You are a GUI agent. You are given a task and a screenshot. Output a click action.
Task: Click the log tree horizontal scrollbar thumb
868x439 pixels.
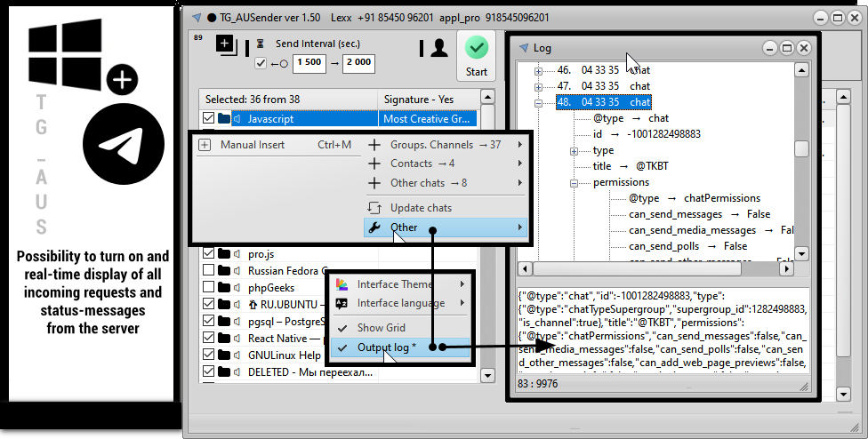[637, 268]
